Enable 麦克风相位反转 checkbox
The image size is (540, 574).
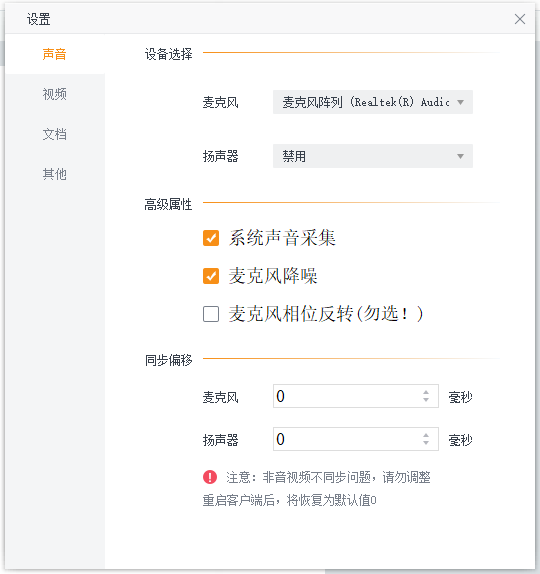pyautogui.click(x=211, y=314)
